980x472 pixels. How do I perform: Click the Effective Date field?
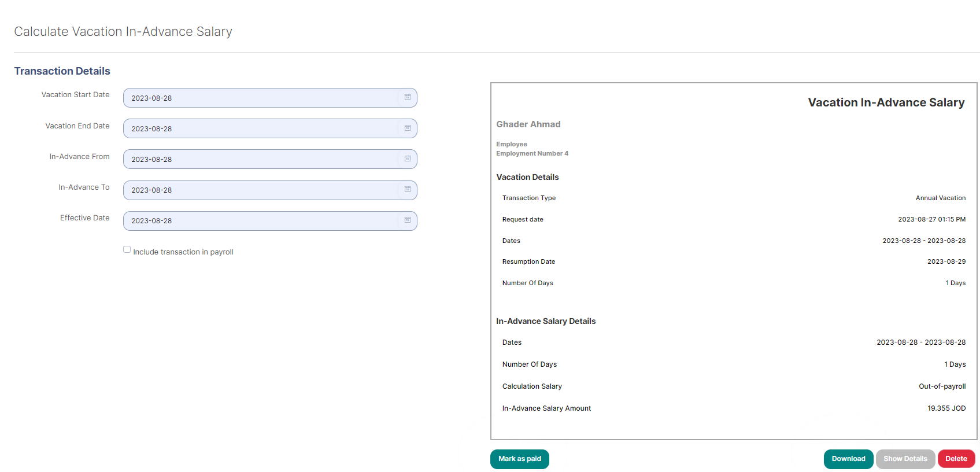pos(270,220)
